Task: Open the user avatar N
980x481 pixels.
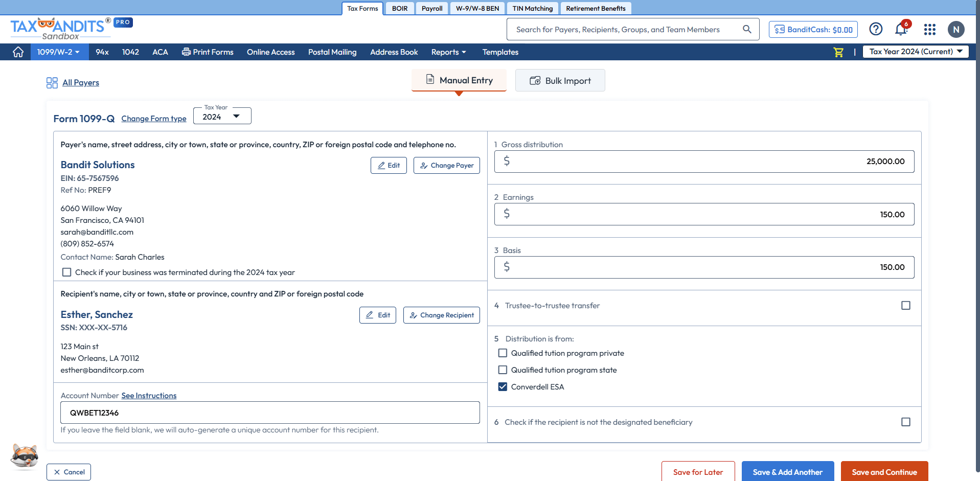Action: point(956,29)
